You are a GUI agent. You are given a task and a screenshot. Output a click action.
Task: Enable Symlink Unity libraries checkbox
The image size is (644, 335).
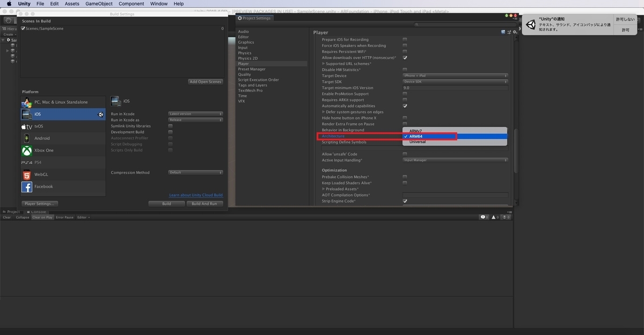pos(170,126)
